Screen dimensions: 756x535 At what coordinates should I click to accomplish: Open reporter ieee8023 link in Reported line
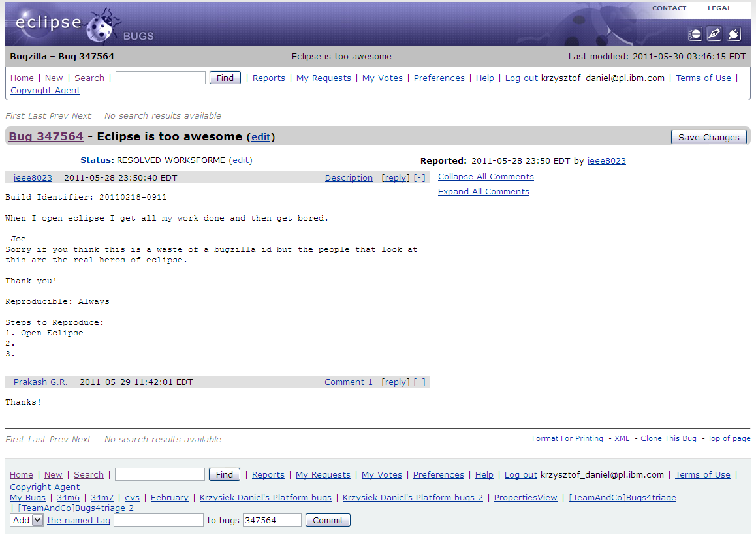coord(606,161)
